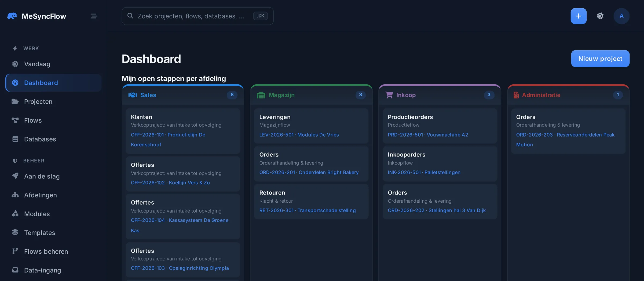Viewport: 644px width, 281px height.
Task: Open link ORD-2026-201 Onderdelen Bright Bakery
Action: (309, 172)
